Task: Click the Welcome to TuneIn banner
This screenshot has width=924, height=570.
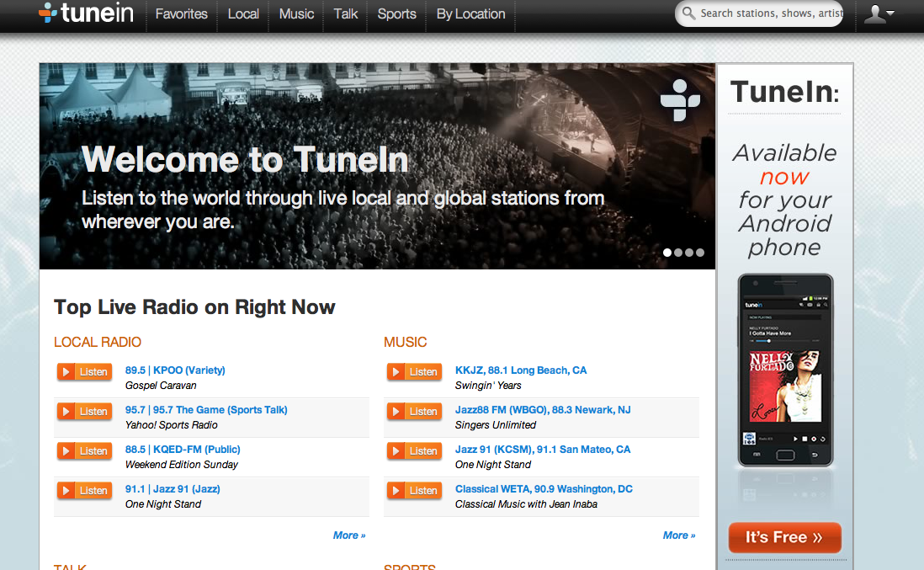Action: (377, 166)
